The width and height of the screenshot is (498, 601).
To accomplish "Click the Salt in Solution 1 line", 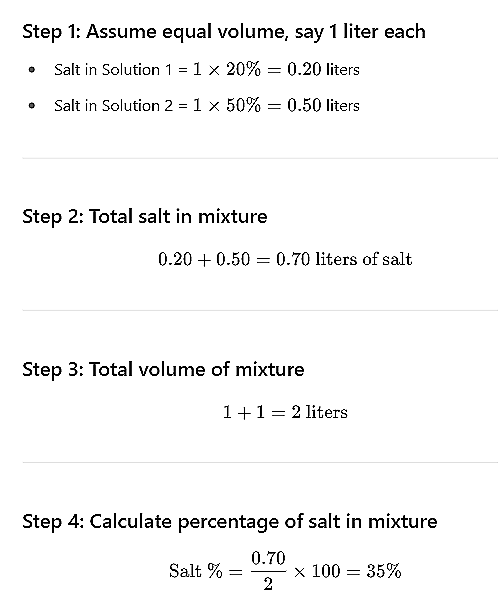I will click(x=207, y=70).
